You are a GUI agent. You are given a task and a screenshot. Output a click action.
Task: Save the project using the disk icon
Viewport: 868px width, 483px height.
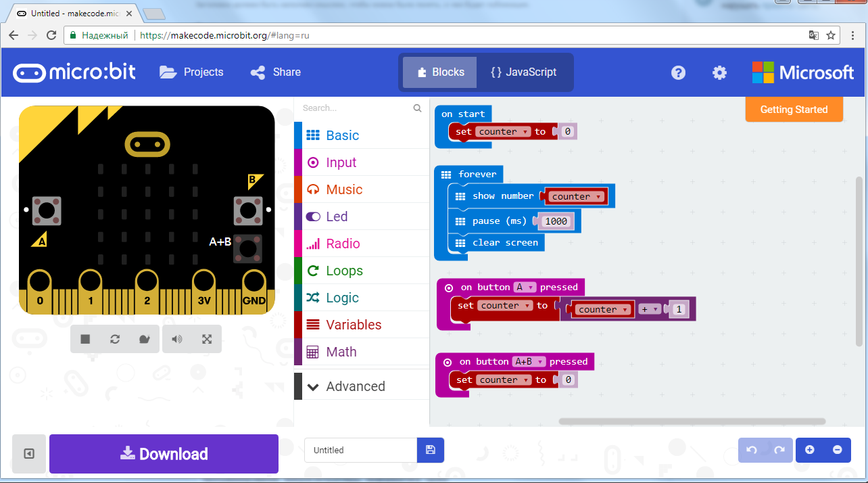click(x=430, y=450)
